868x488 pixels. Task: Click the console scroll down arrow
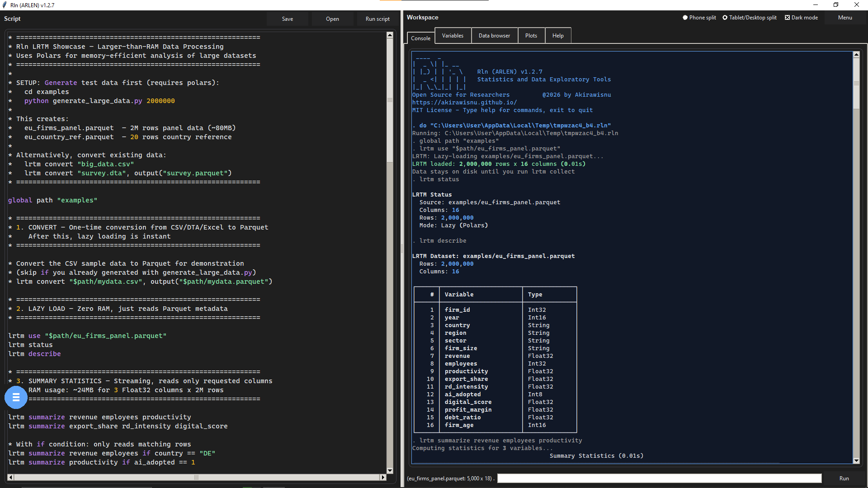pos(856,460)
